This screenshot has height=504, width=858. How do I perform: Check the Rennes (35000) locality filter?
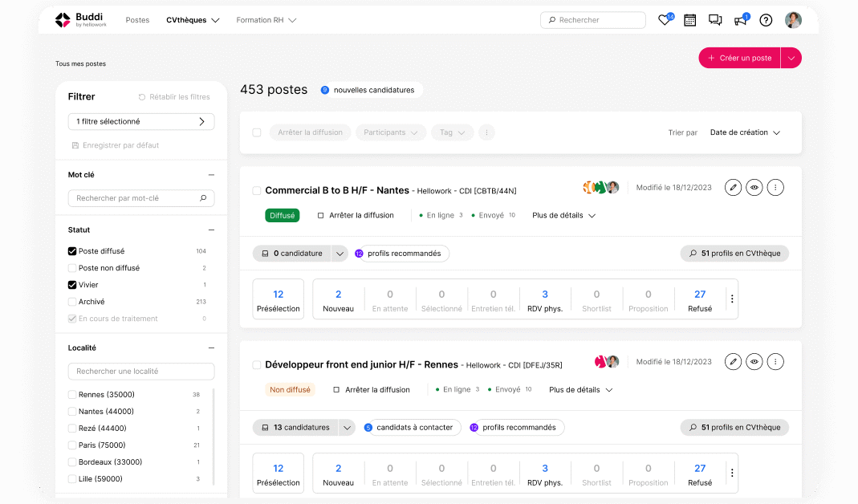pyautogui.click(x=71, y=394)
